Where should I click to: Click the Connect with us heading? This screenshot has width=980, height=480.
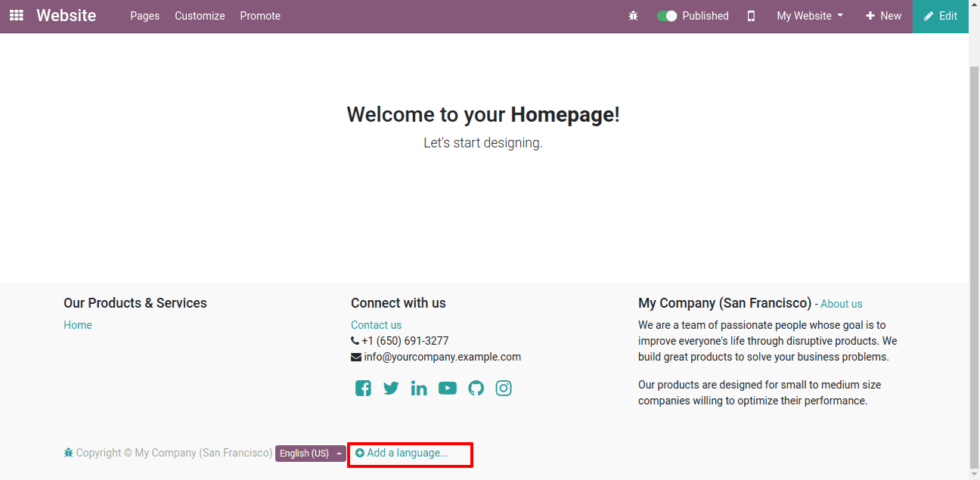[x=399, y=303]
